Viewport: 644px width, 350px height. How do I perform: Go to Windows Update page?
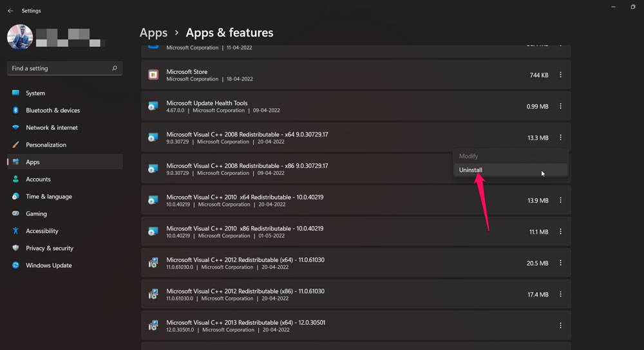tap(48, 265)
